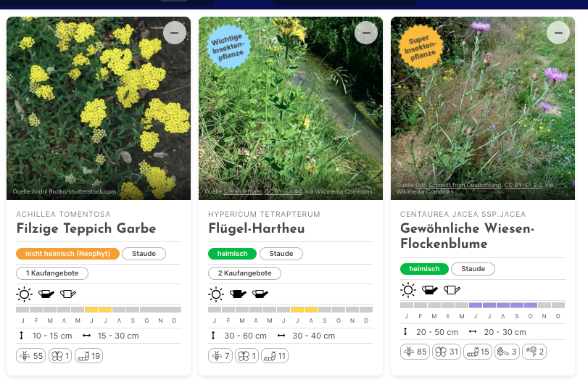Screen dimensions: 588x385
Task: Click the flower badge showing 2
Action: [534, 352]
